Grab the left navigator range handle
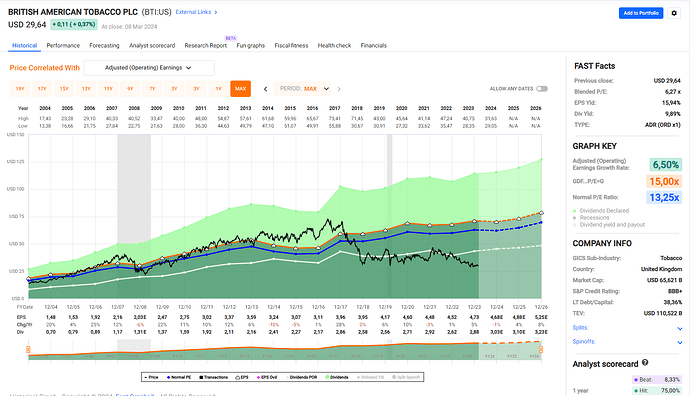 tap(28, 349)
